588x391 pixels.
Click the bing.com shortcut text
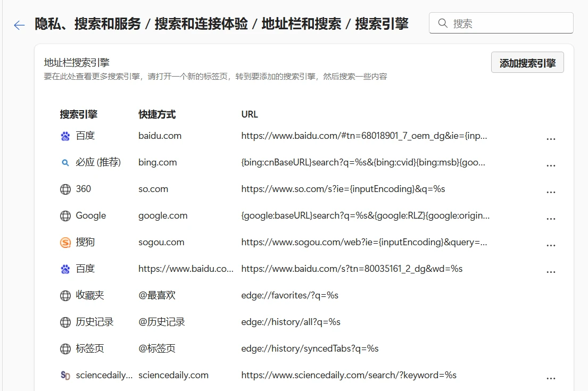point(158,162)
